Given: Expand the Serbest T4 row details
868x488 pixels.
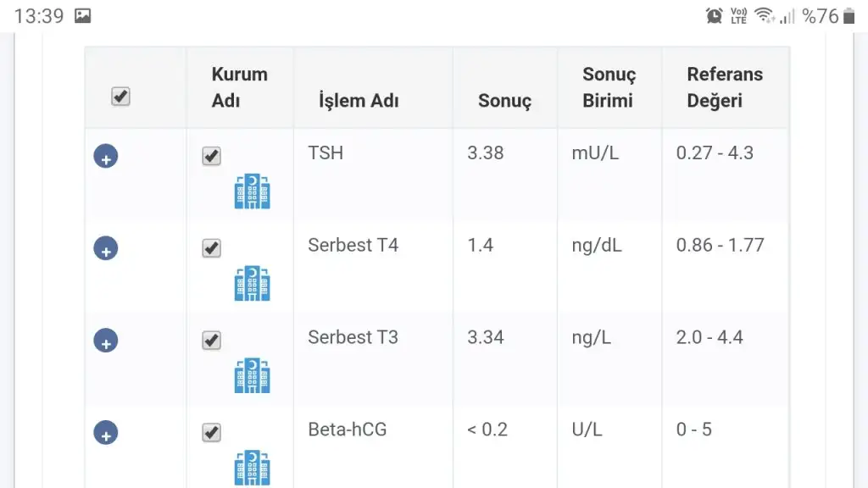Looking at the screenshot, I should (x=106, y=249).
